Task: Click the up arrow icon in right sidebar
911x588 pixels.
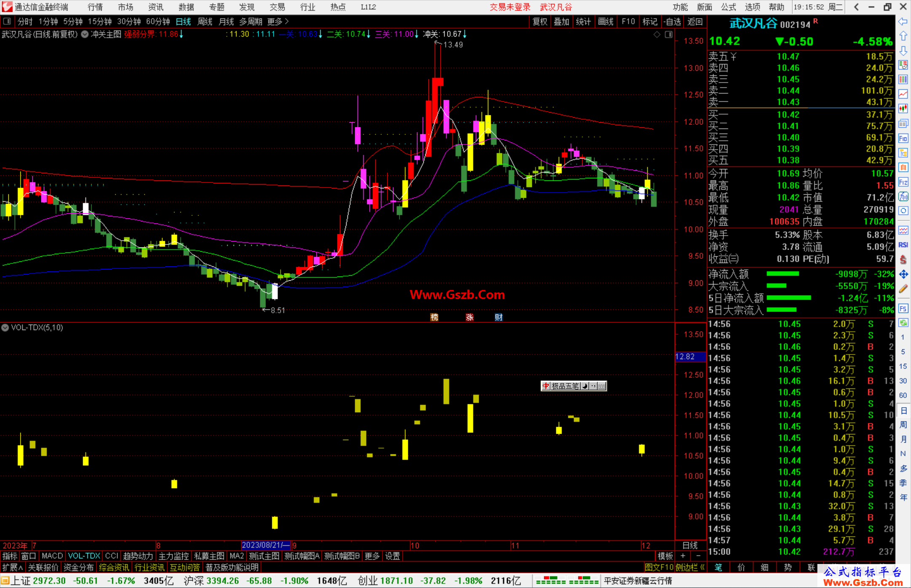Action: click(x=903, y=36)
